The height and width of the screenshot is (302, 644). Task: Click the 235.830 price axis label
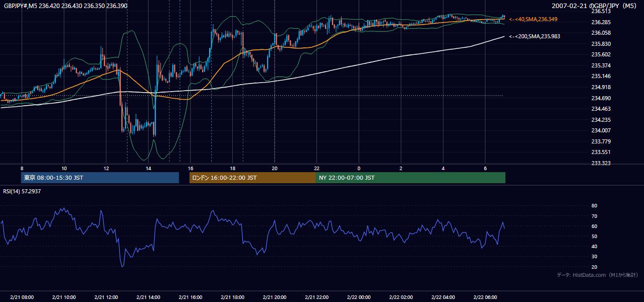click(x=601, y=44)
